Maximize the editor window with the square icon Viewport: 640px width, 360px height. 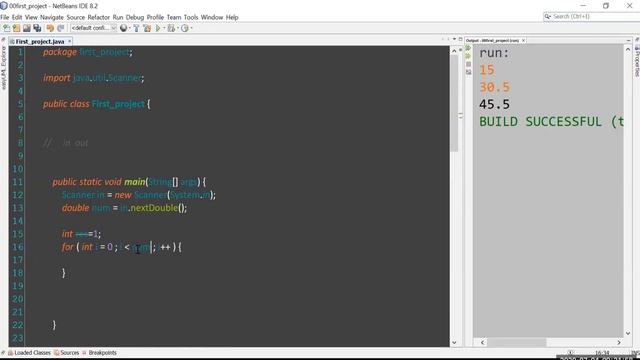pyautogui.click(x=460, y=39)
